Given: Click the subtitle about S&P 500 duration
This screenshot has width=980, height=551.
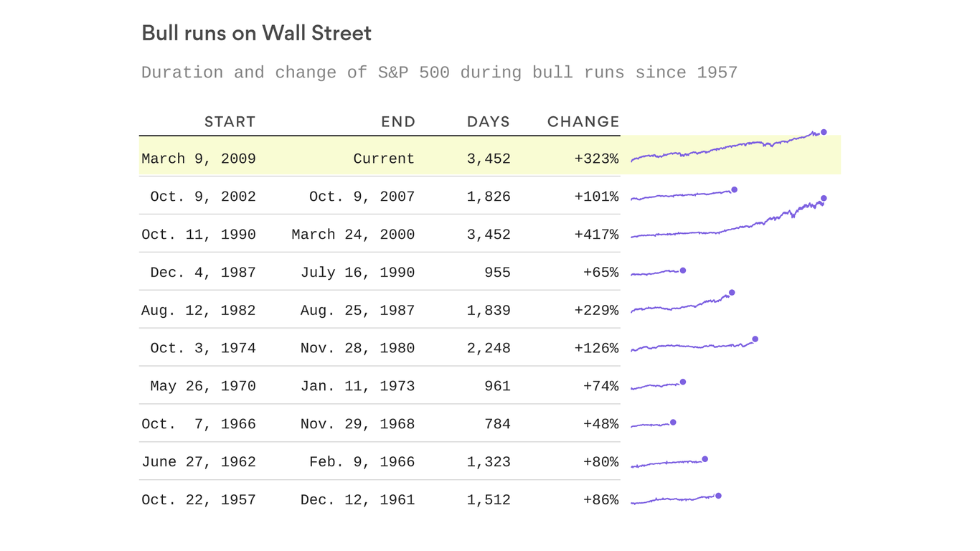Looking at the screenshot, I should [439, 72].
